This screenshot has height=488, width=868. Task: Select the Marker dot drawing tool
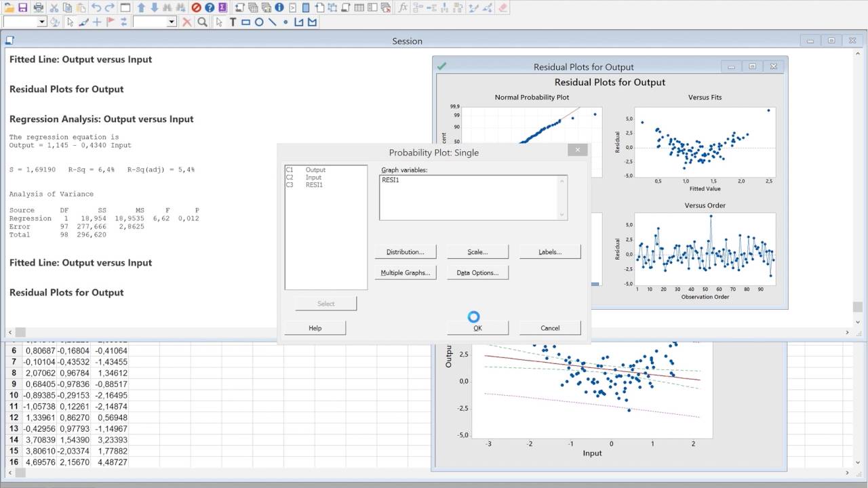tap(285, 22)
